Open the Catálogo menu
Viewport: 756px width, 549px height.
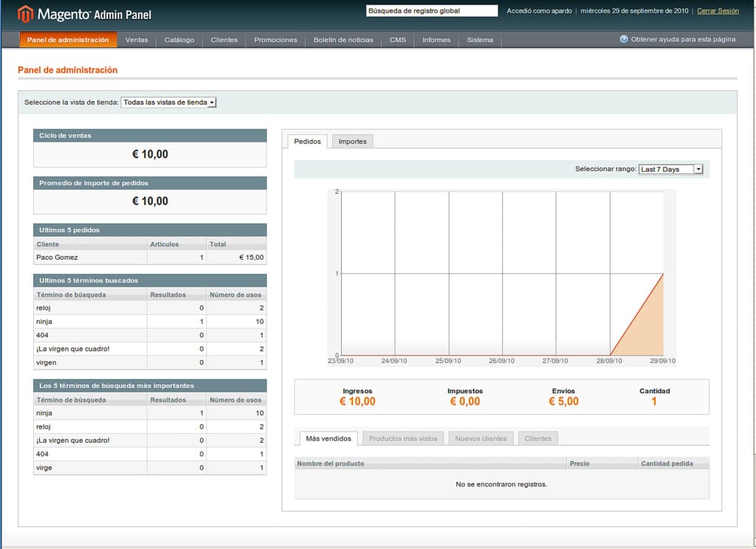178,40
